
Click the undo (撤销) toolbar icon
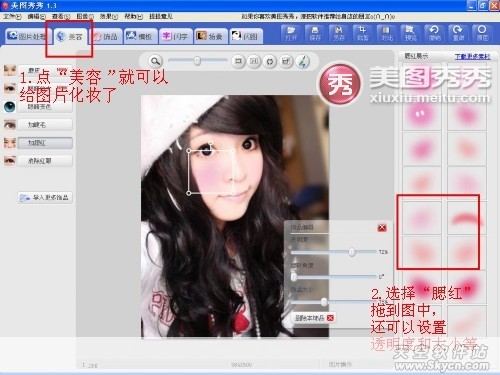click(x=434, y=33)
